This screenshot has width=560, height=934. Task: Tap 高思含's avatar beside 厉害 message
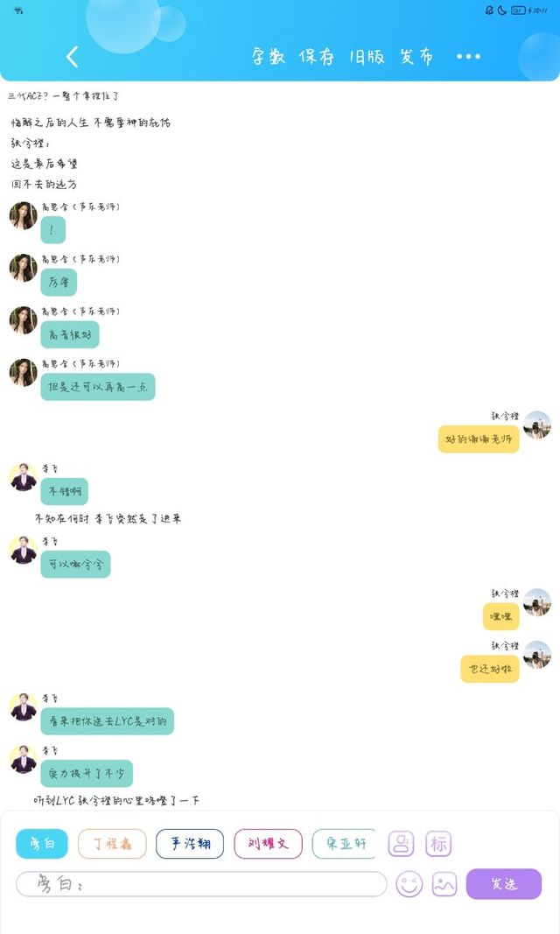[x=24, y=268]
